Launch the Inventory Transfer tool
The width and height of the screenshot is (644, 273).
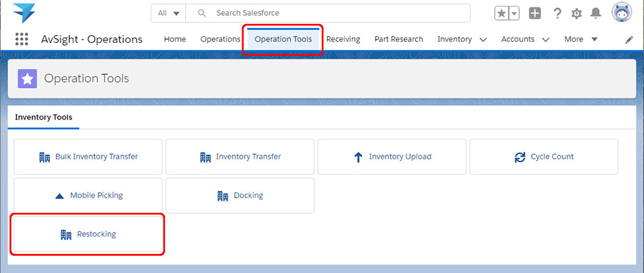(240, 157)
